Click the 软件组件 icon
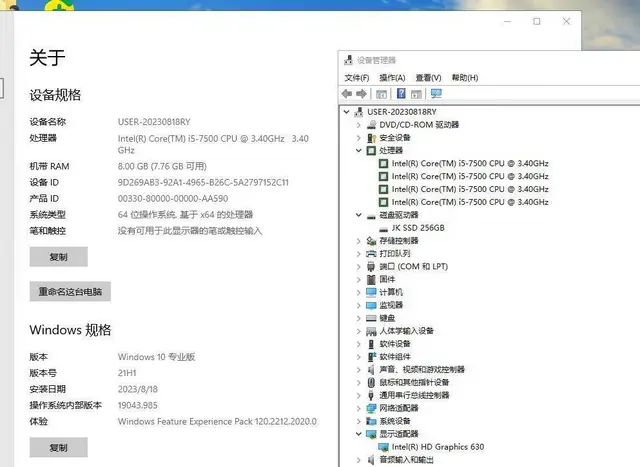Image resolution: width=640 pixels, height=467 pixels. [371, 357]
